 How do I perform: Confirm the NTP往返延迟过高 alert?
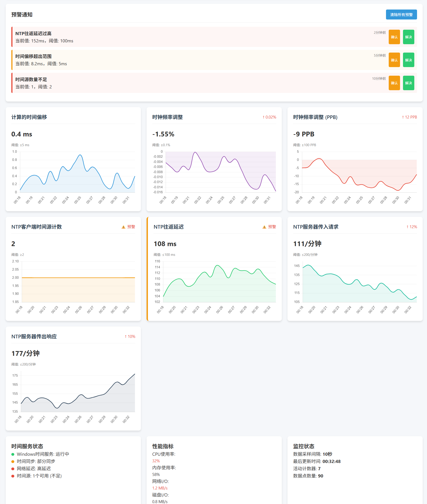pos(394,37)
